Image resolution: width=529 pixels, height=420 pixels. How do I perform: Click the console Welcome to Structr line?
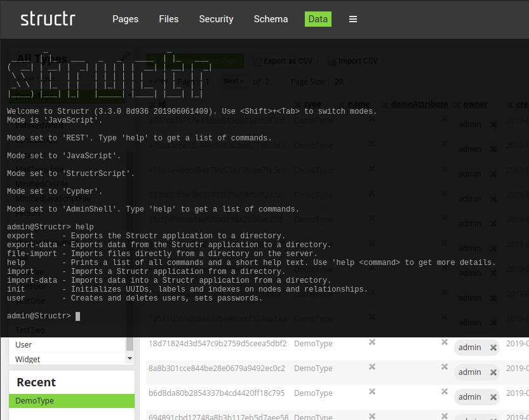pos(192,111)
